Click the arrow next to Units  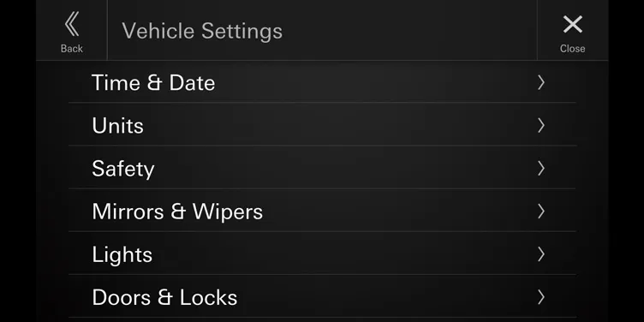[x=541, y=125]
